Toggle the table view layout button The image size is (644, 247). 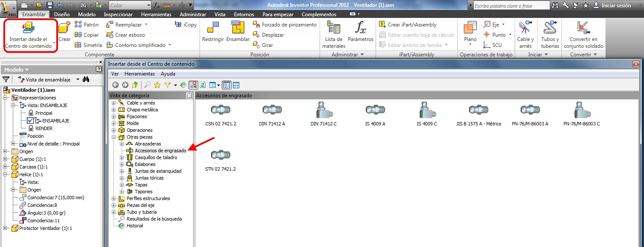click(x=236, y=85)
